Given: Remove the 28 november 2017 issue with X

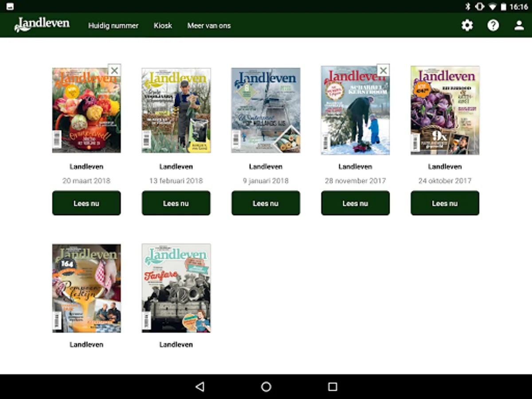Looking at the screenshot, I should [x=383, y=70].
